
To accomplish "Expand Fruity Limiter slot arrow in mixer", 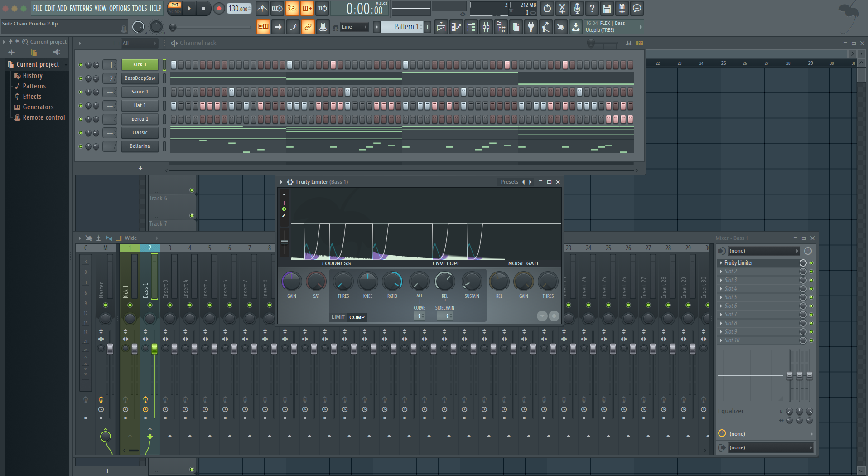I will 721,263.
